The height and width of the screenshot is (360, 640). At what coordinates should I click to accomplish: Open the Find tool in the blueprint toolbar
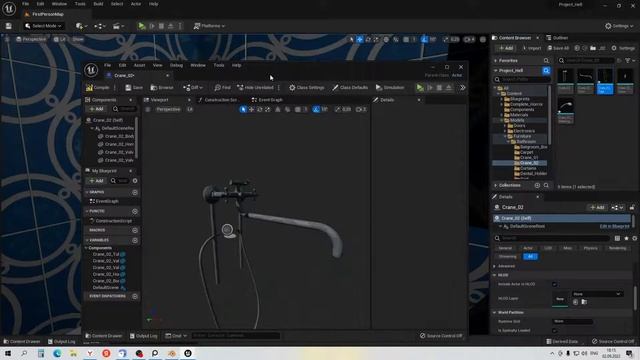(222, 88)
